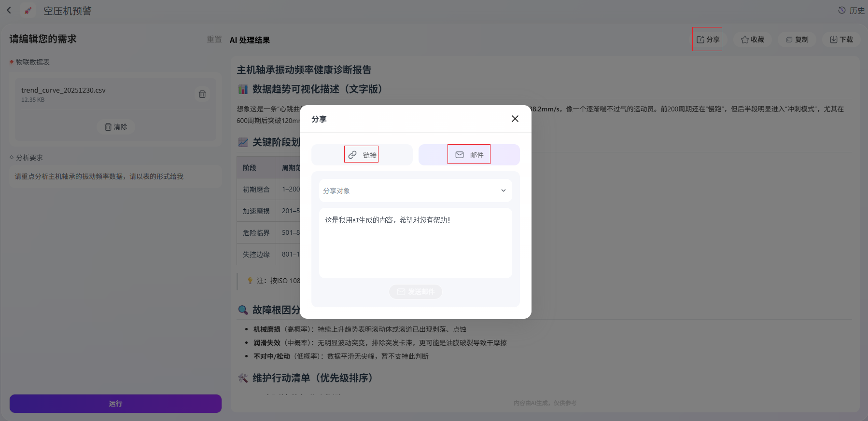Click the 下载 download button

(x=841, y=40)
